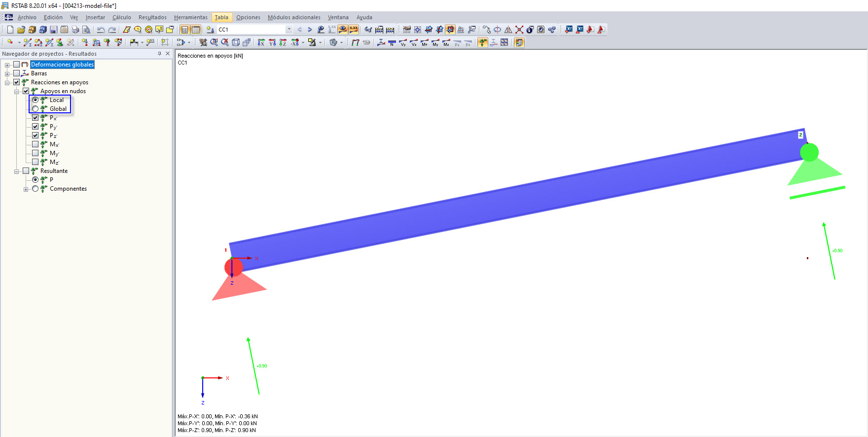868x437 pixels.
Task: Uncheck the Px' checkbox
Action: tap(36, 118)
